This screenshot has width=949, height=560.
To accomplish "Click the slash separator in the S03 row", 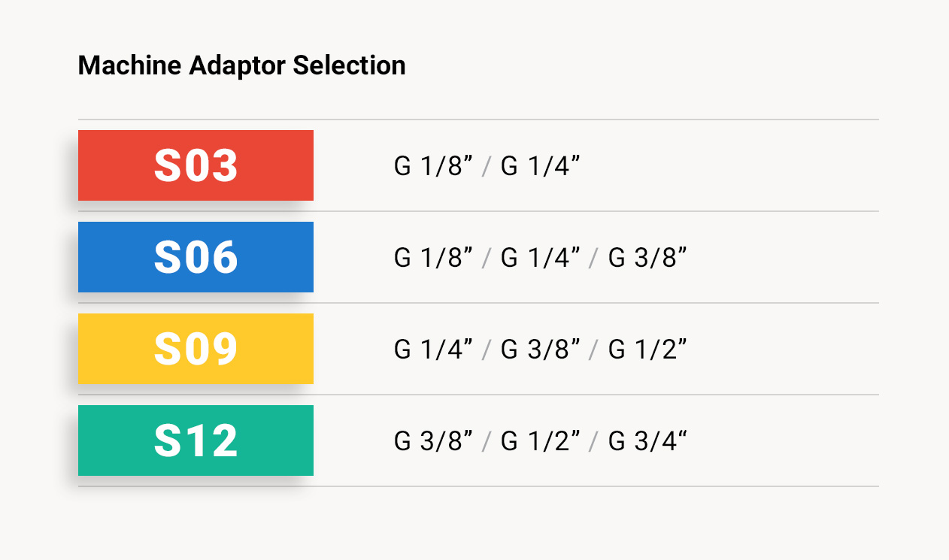I will 487,167.
